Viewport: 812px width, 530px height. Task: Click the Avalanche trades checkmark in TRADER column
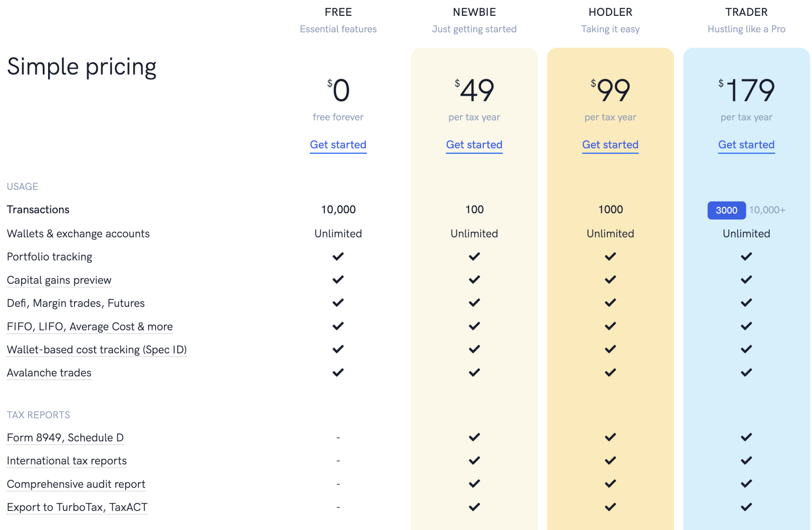point(746,373)
